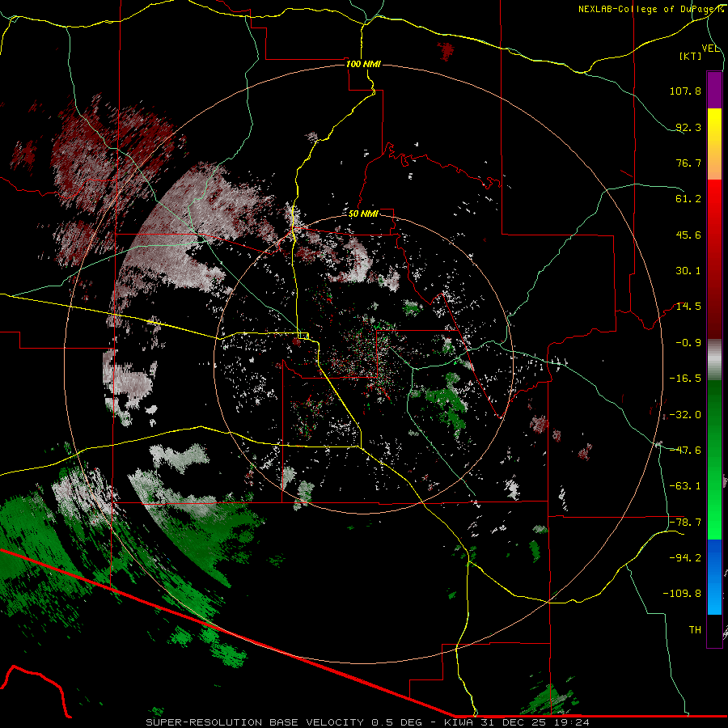Select the -94.2 scale value
The width and height of the screenshot is (728, 728).
[x=685, y=558]
